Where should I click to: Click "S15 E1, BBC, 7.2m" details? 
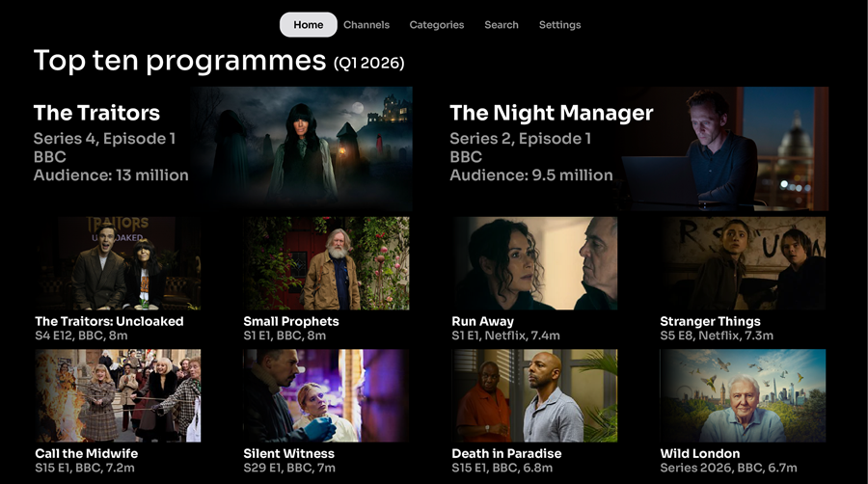[85, 468]
